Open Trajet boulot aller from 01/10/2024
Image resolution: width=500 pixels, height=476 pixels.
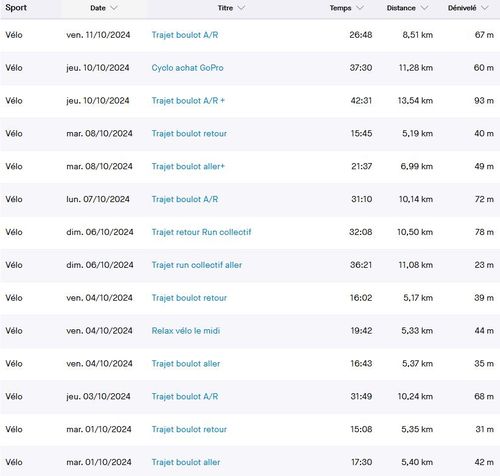[186, 462]
